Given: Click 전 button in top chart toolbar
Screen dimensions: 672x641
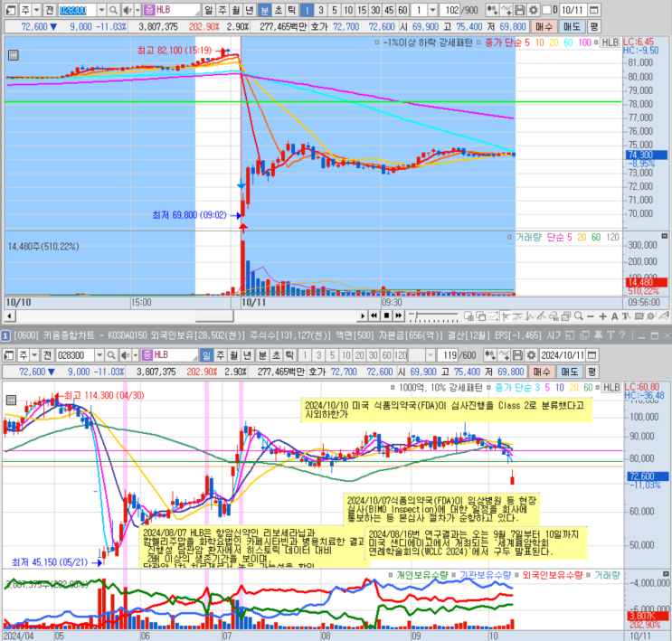Looking at the screenshot, I should point(49,10).
